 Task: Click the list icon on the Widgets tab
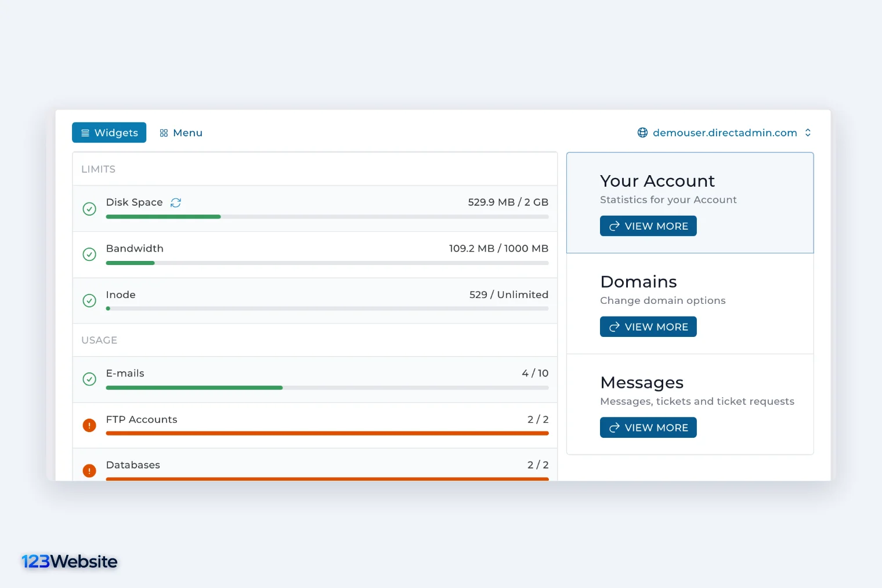[x=85, y=133]
